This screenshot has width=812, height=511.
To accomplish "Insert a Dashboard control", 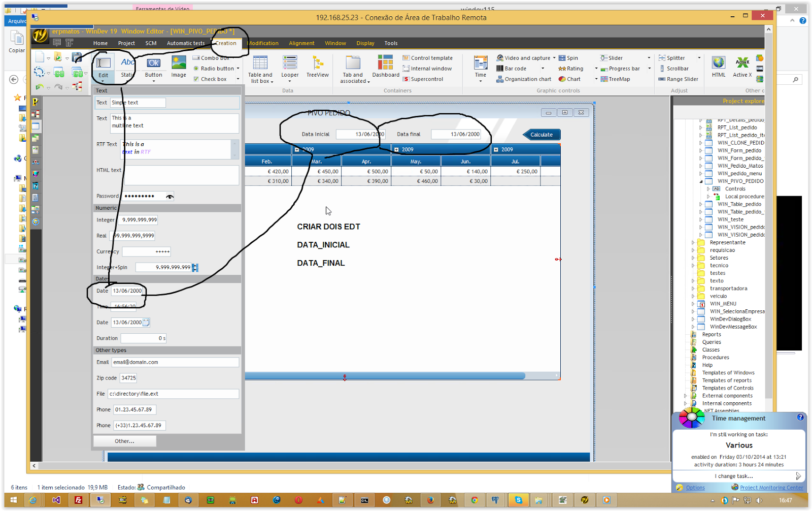I will 386,68.
